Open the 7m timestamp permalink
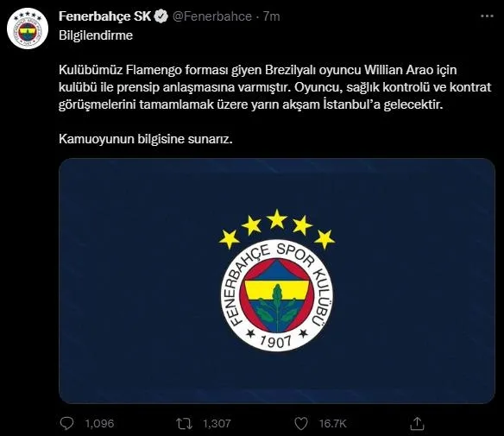The height and width of the screenshot is (436, 504). coord(272,16)
